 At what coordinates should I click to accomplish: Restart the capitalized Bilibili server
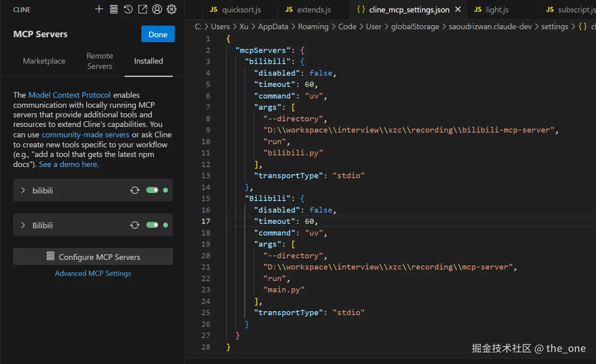pos(135,225)
